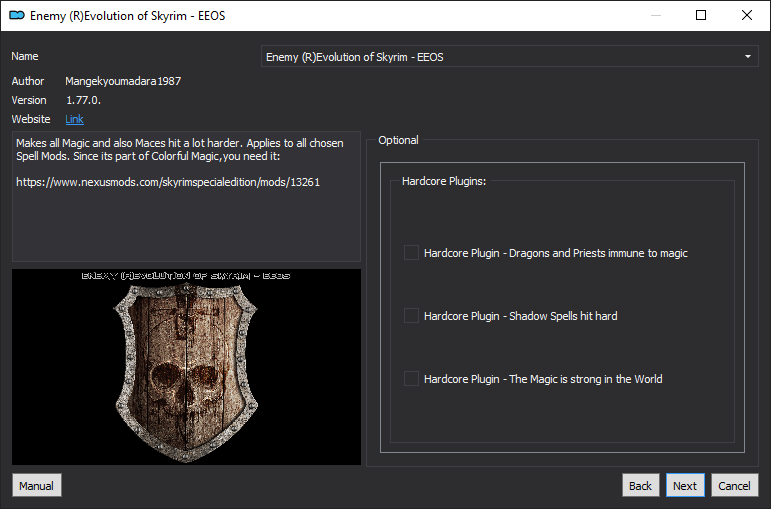Viewport: 771px width, 509px height.
Task: Click the Name field label
Action: click(25, 56)
